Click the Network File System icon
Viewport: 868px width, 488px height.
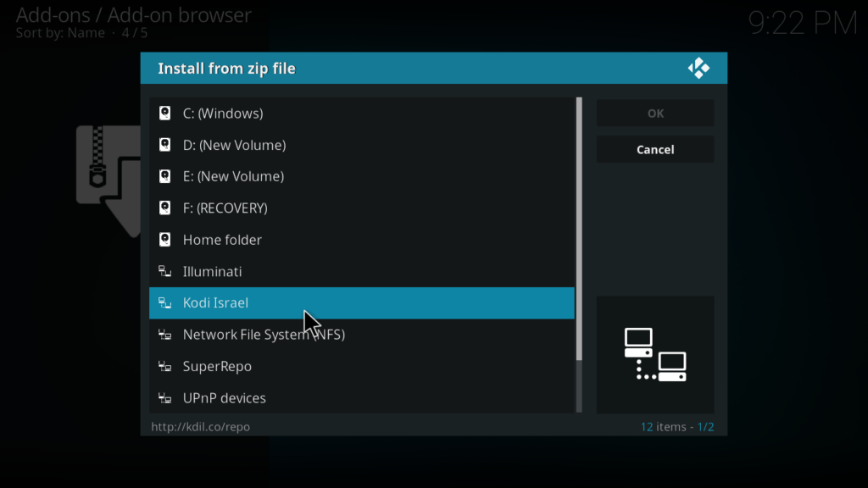click(x=165, y=335)
